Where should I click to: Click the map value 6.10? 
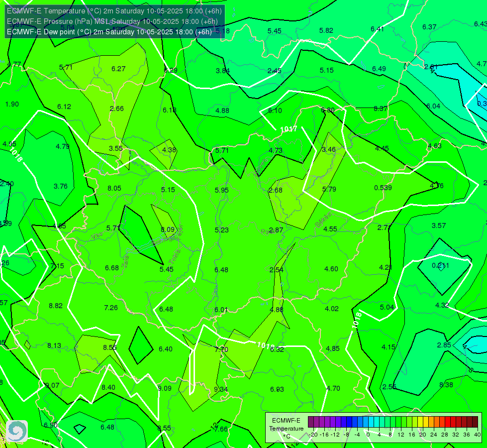275,111
